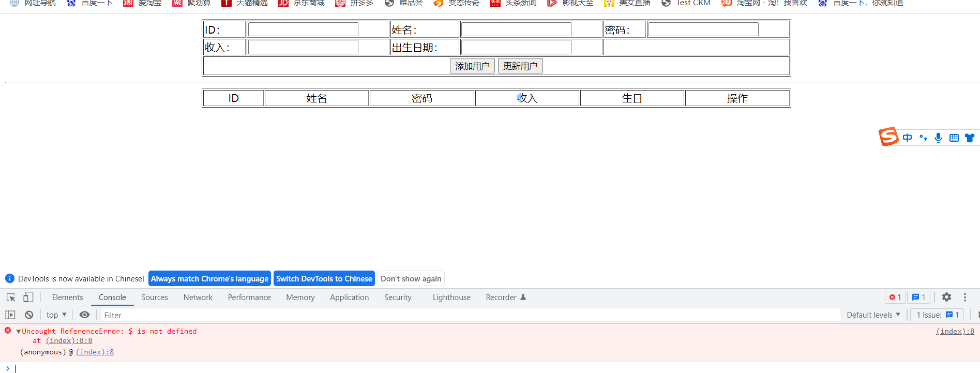Show the console sidebar panel
Viewport: 980px width, 373px height.
(x=10, y=315)
